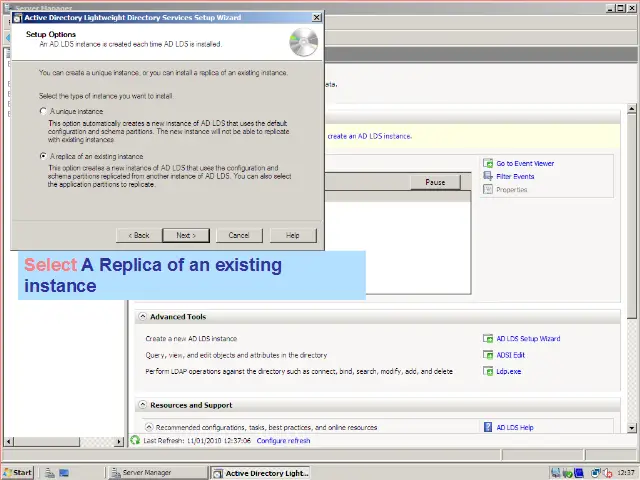Maximize the Server Manager window
Viewport: 640px width, 480px height.
621,8
